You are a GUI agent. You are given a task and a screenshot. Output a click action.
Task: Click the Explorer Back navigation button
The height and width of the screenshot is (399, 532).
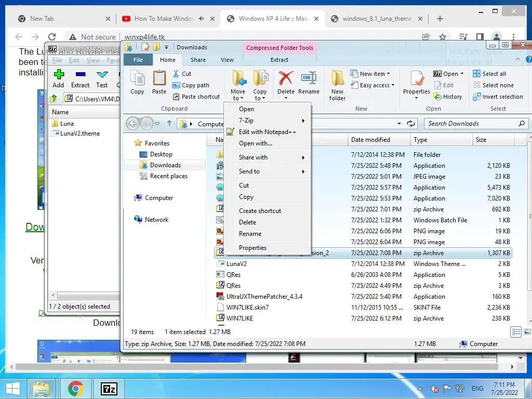132,124
